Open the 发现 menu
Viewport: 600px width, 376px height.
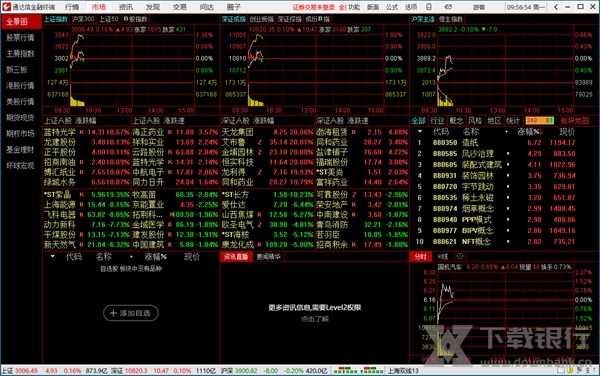tap(153, 7)
